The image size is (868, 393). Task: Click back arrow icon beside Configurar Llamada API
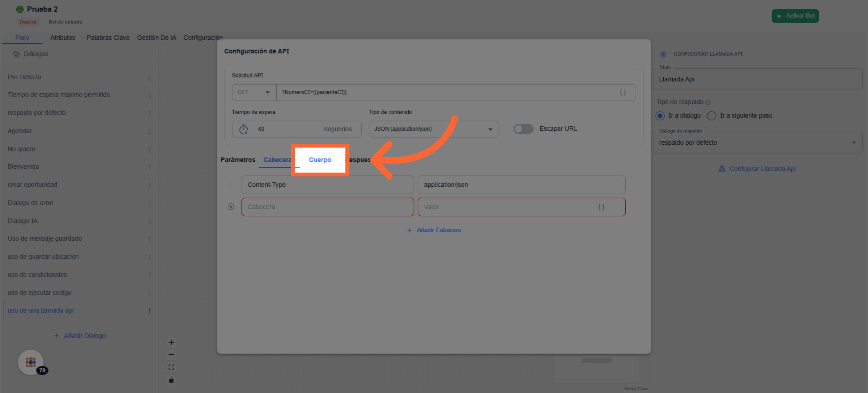[x=663, y=54]
